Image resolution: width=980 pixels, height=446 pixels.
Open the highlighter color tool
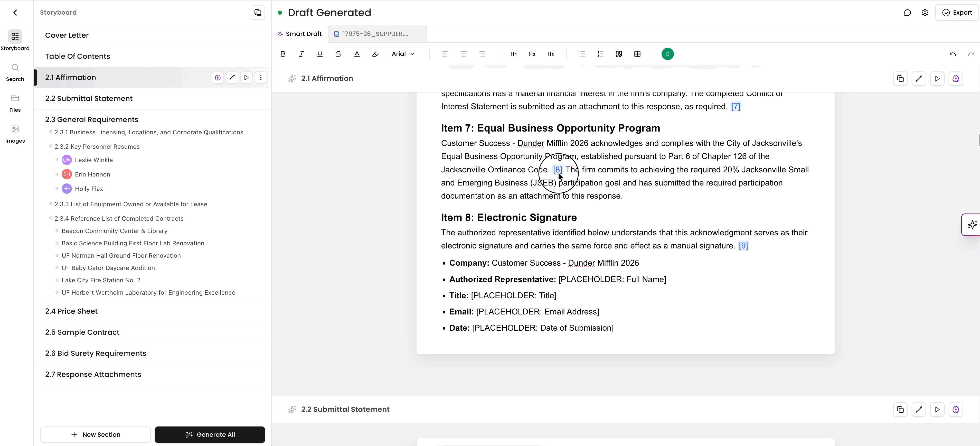point(375,54)
